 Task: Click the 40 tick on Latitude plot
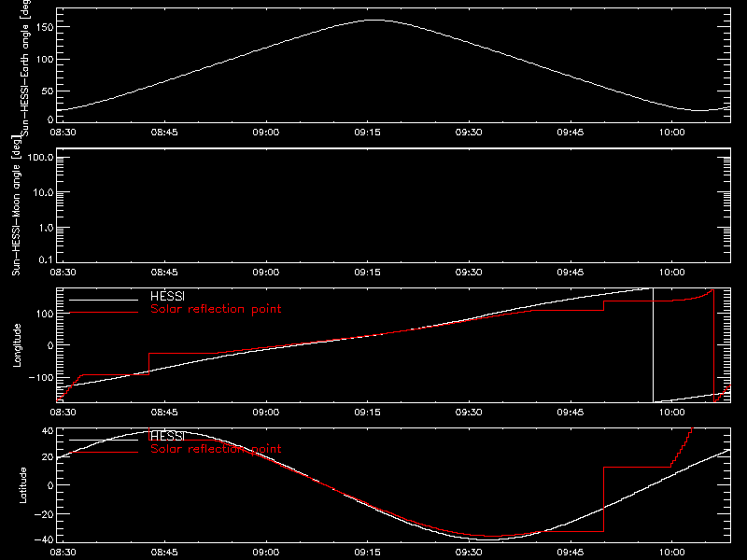coord(48,431)
